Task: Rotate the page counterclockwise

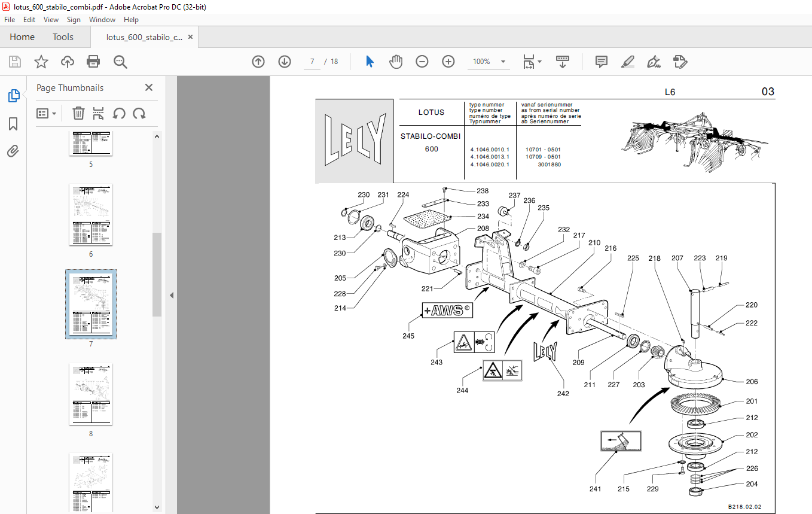Action: [x=119, y=113]
